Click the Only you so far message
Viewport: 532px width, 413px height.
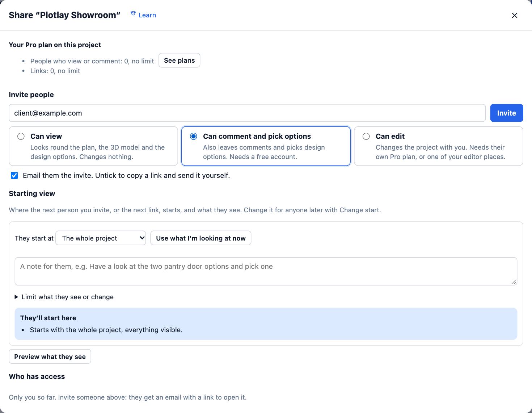pyautogui.click(x=128, y=397)
